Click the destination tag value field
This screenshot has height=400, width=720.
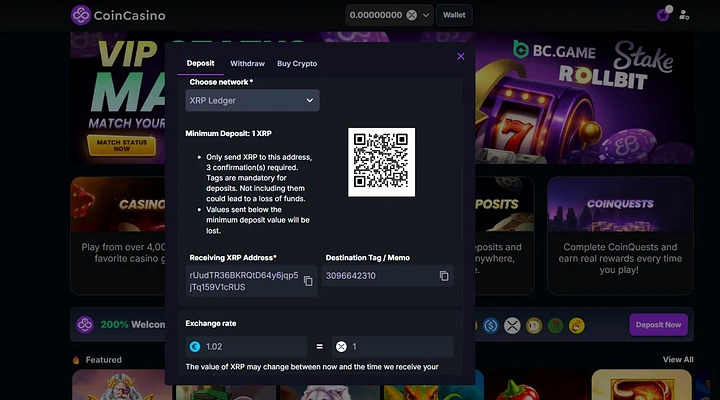(x=388, y=276)
